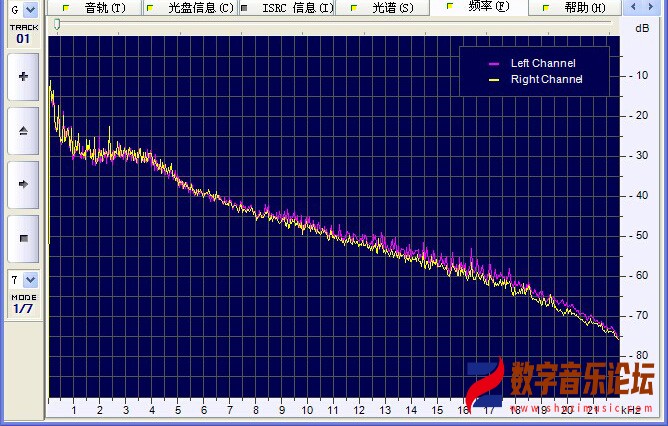Select the 频率(F) tab
The width and height of the screenshot is (668, 426).
tap(480, 7)
